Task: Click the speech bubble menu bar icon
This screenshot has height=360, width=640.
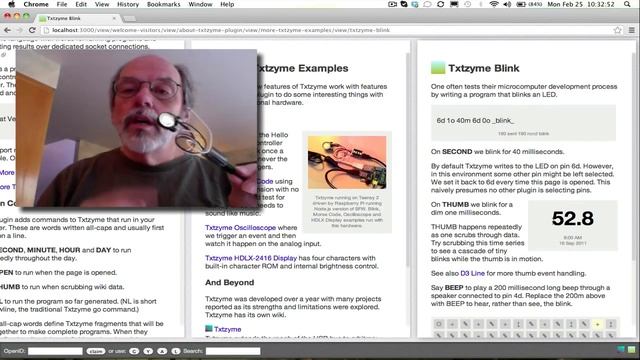Action: (427, 4)
